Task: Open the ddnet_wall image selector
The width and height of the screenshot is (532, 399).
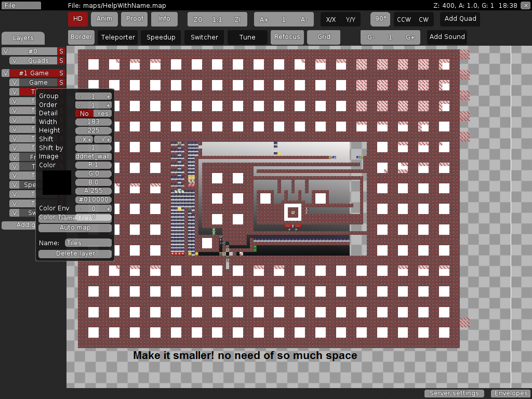Action: click(x=94, y=156)
